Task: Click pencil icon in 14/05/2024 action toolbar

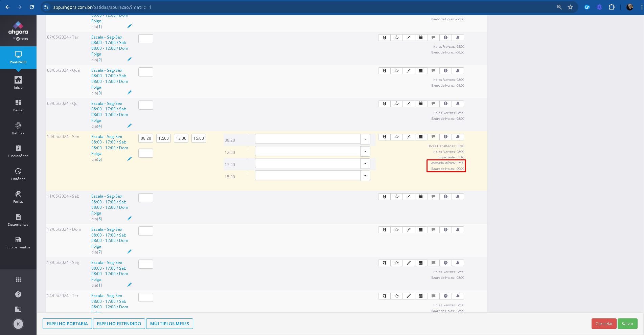Action: [409, 296]
